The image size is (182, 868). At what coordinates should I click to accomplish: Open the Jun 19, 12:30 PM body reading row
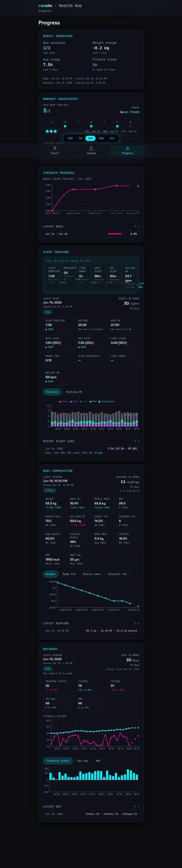click(91, 631)
